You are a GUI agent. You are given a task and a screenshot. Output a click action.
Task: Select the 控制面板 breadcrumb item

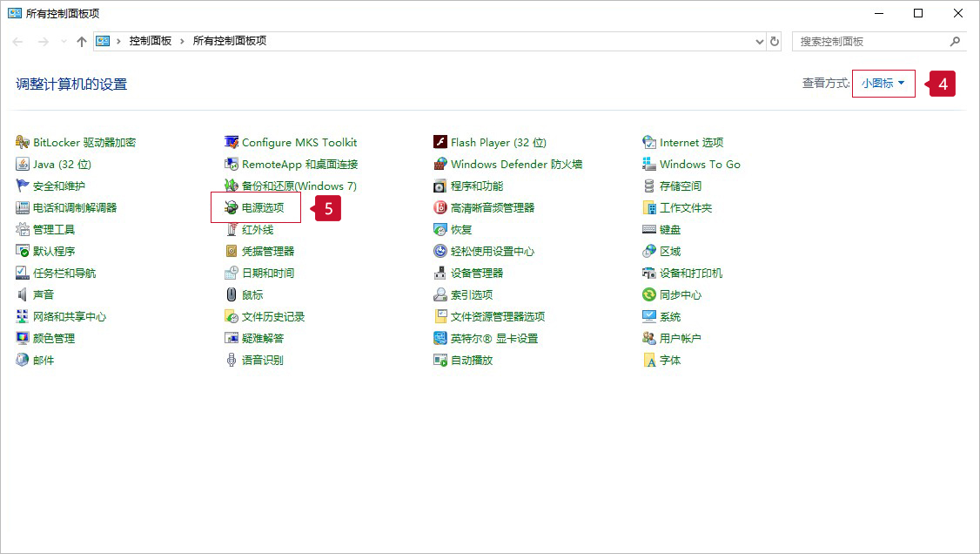click(151, 41)
